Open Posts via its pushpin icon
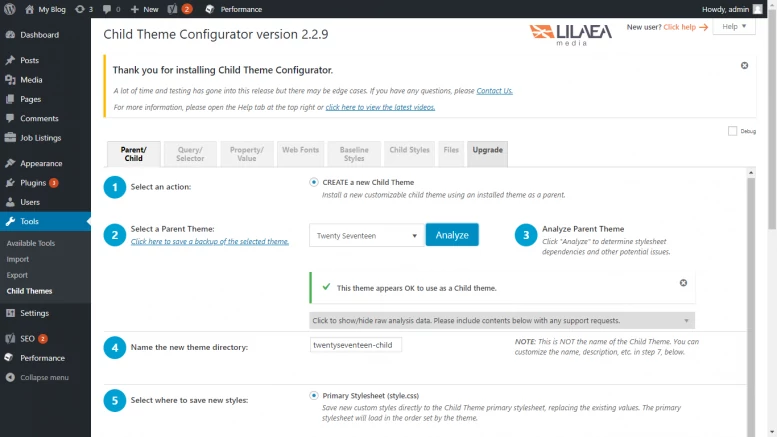Viewport: 777px width, 437px height. point(10,61)
